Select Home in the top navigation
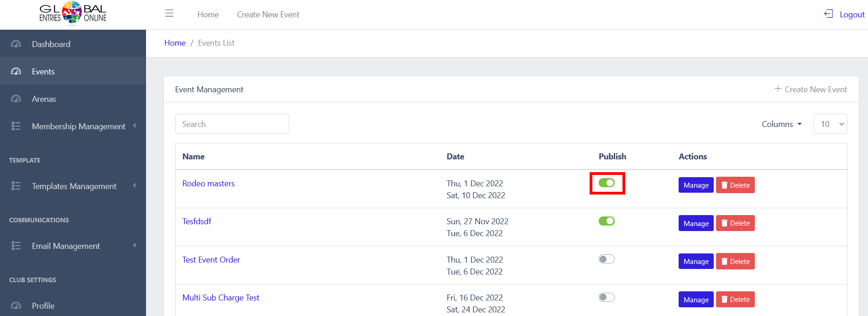Screen dimensions: 868x316 pyautogui.click(x=208, y=14)
